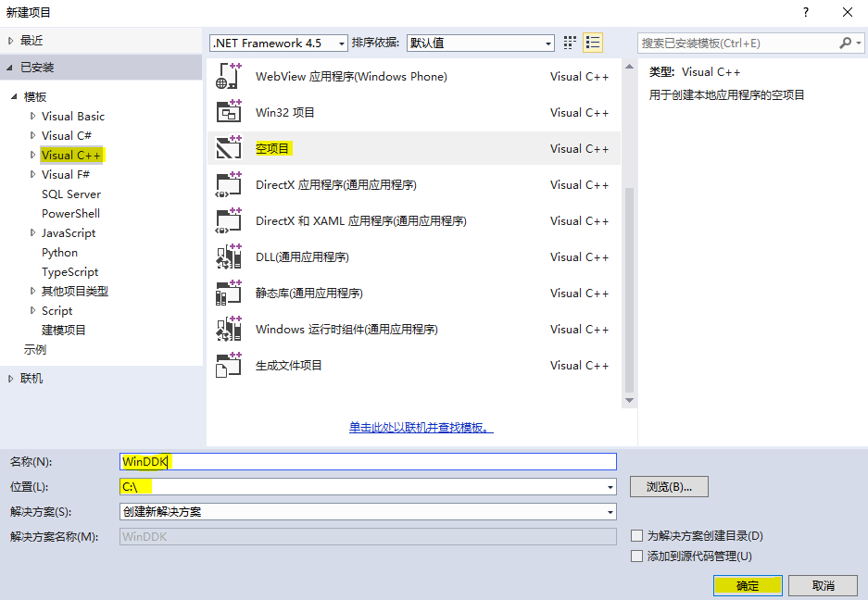Expand the Visual C# node arrow
This screenshot has height=600, width=868.
(x=32, y=135)
